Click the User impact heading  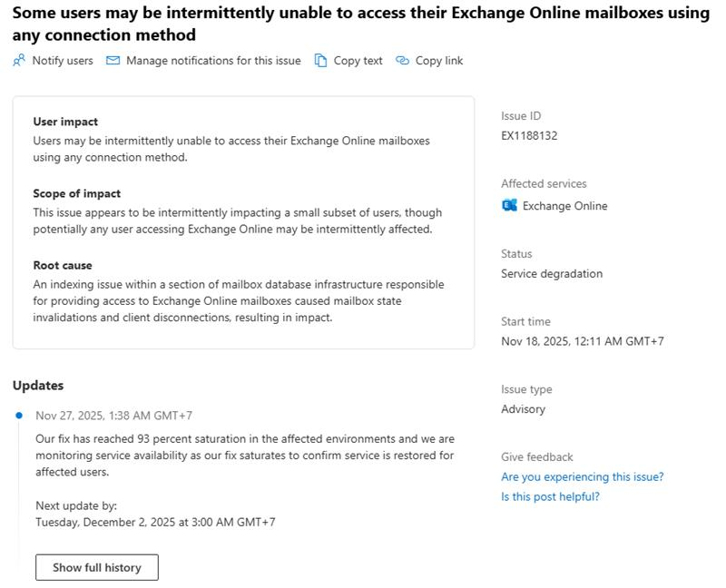[65, 122]
